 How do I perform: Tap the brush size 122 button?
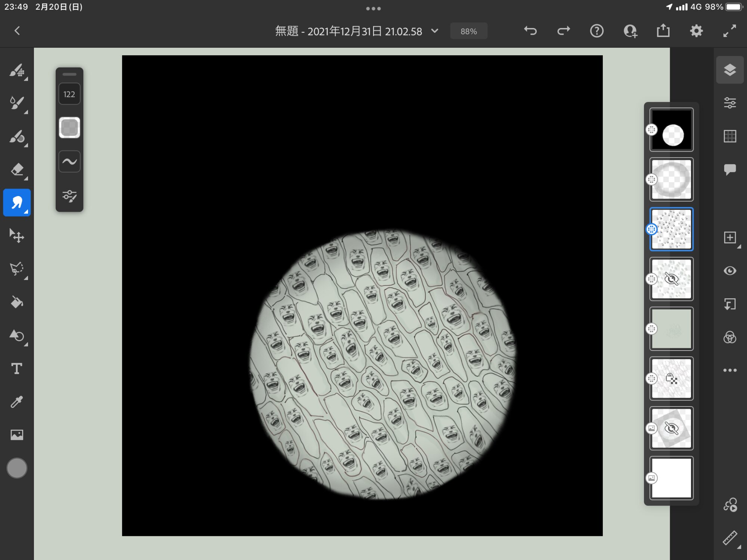point(69,94)
